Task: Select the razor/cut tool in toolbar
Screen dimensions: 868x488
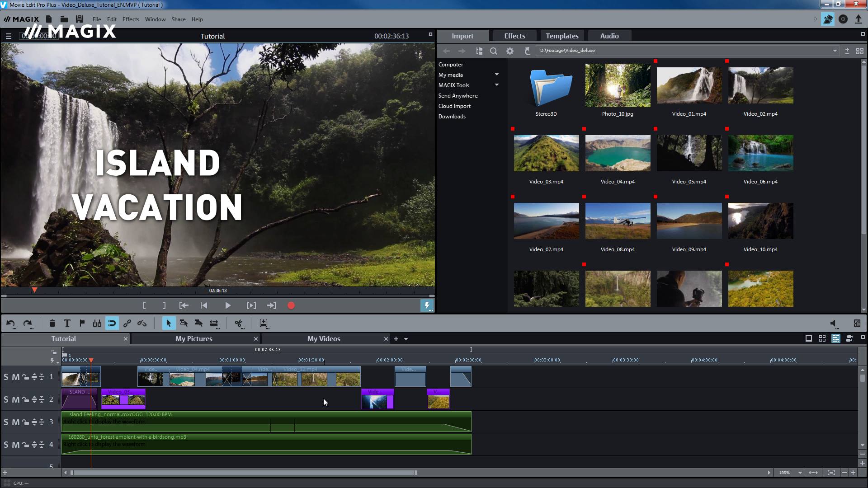Action: click(239, 324)
